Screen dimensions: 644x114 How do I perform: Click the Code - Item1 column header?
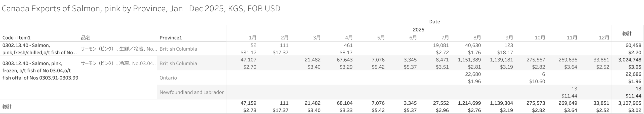pos(16,38)
